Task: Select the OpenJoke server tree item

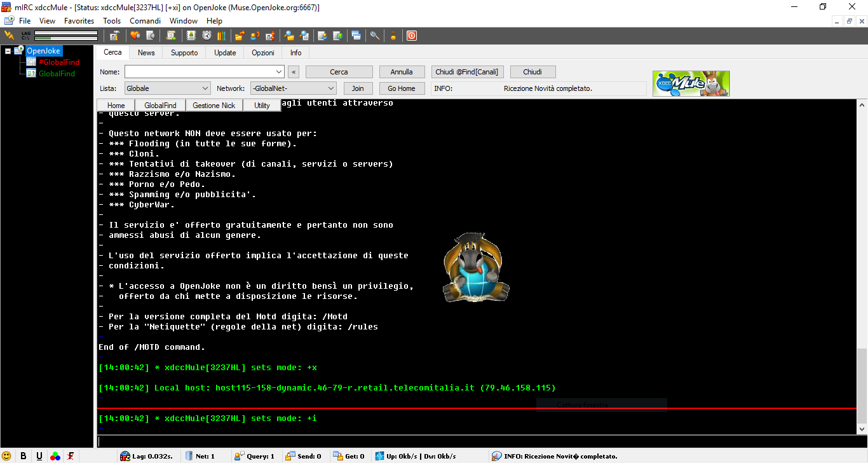Action: [x=43, y=51]
